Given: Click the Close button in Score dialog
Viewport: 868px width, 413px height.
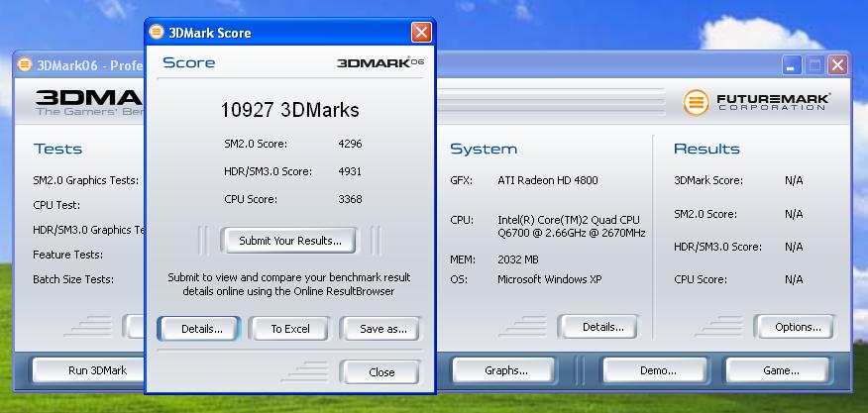Looking at the screenshot, I should coord(381,372).
